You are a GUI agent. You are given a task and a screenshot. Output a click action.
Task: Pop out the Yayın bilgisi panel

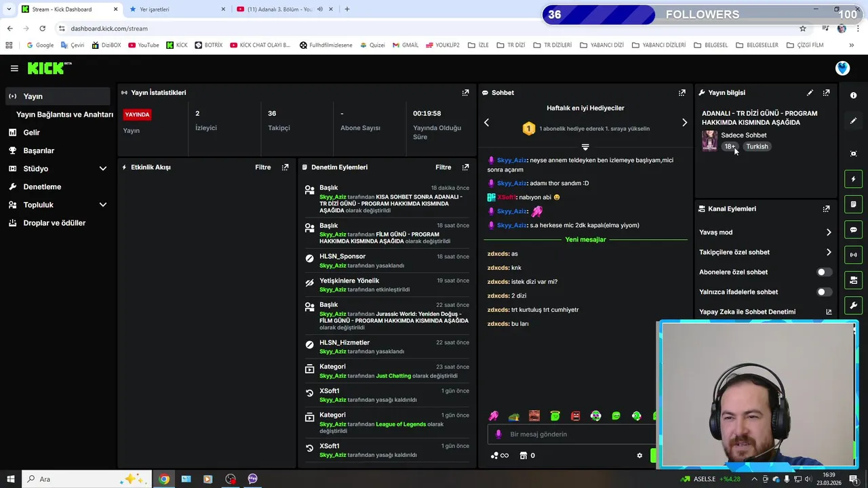point(826,93)
